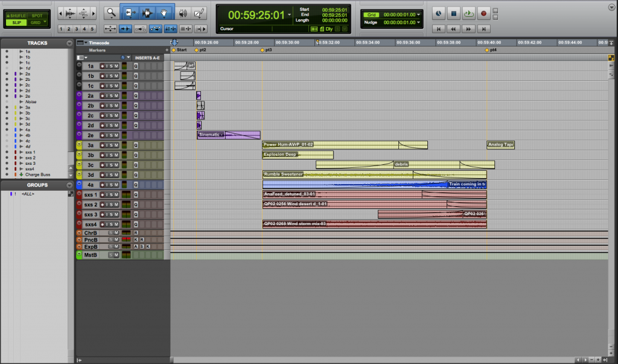Screen dimensions: 618x364
Task: Open the Tracks list dropdown menu
Action: (69, 43)
